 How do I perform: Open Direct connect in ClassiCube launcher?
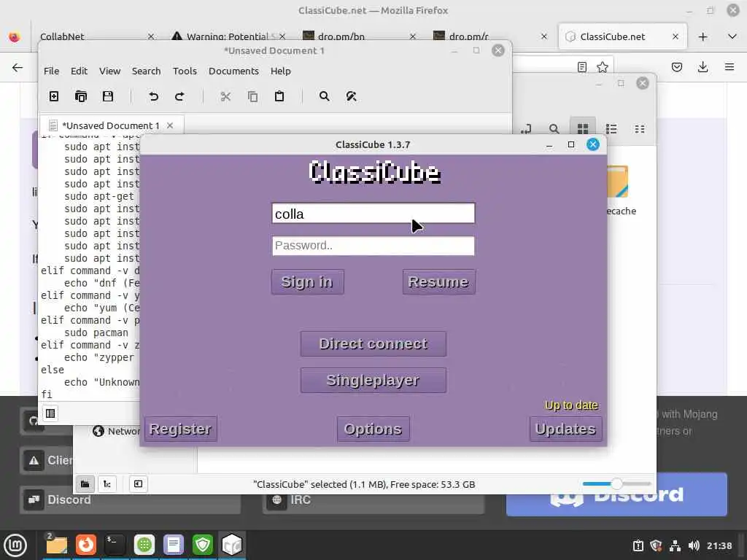(x=373, y=344)
